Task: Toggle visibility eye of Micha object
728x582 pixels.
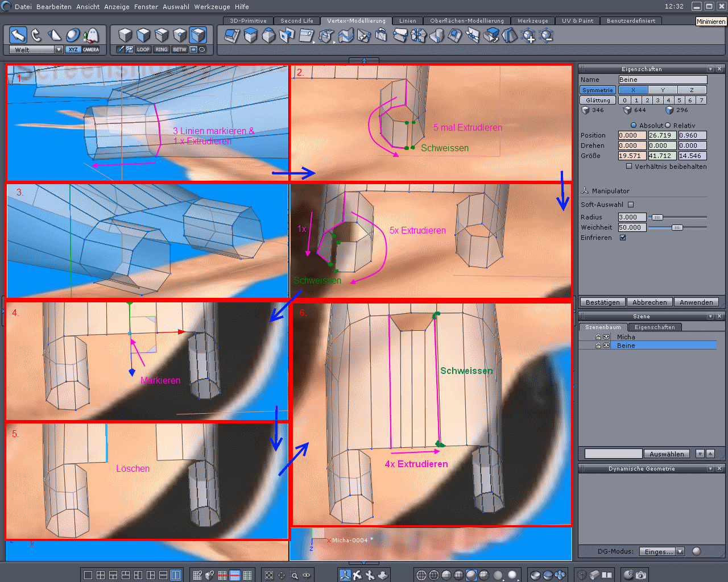Action: pyautogui.click(x=606, y=337)
